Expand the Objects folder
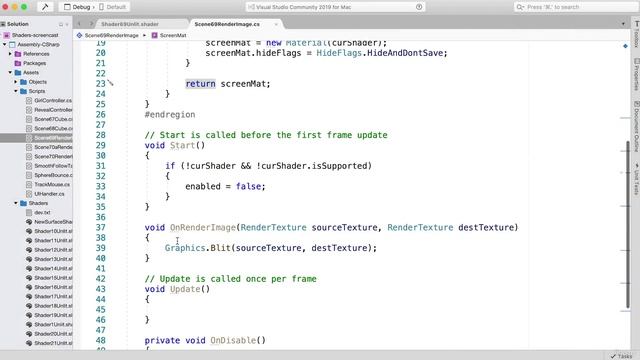 pos(16,82)
